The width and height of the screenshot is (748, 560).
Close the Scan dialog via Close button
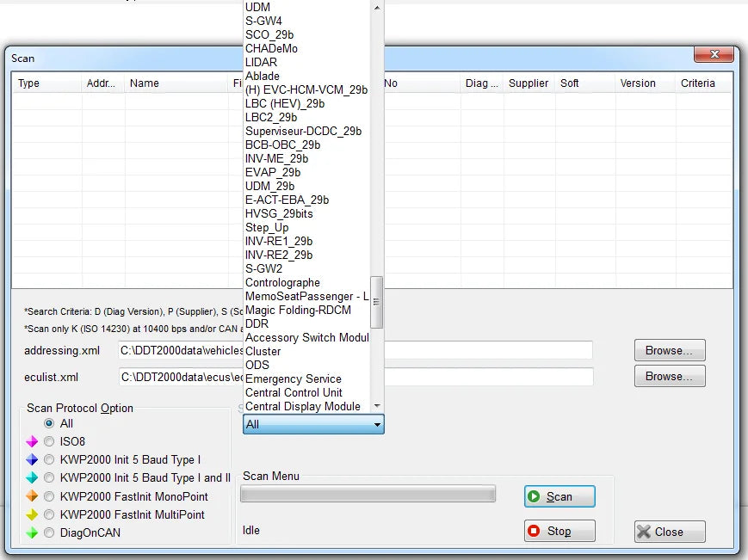(x=670, y=532)
